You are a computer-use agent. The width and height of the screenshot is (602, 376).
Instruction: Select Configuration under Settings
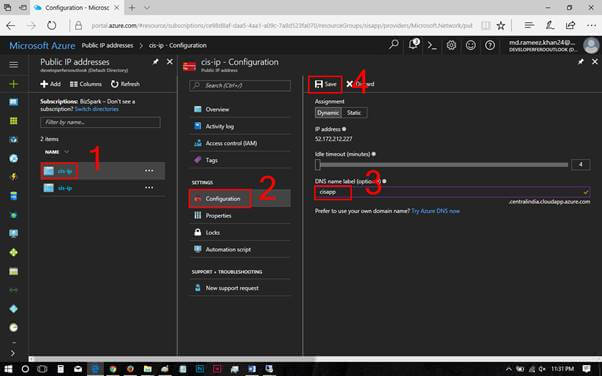pos(240,199)
